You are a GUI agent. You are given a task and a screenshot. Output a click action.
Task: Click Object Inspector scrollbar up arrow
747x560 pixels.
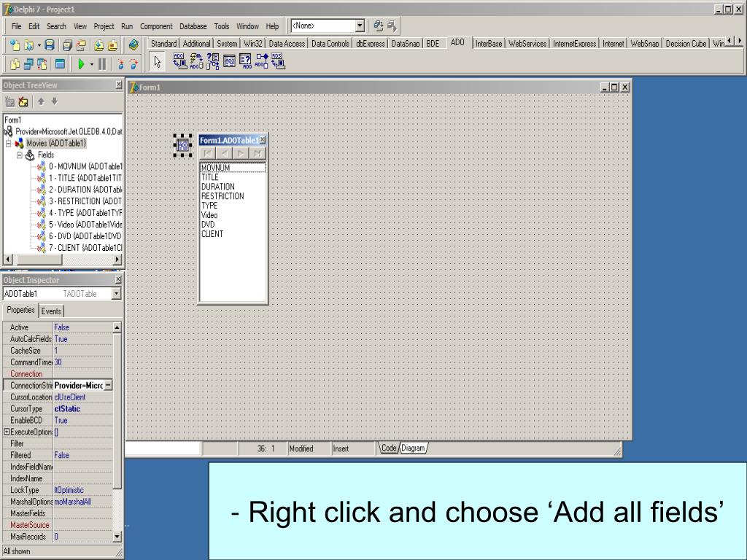[x=117, y=327]
